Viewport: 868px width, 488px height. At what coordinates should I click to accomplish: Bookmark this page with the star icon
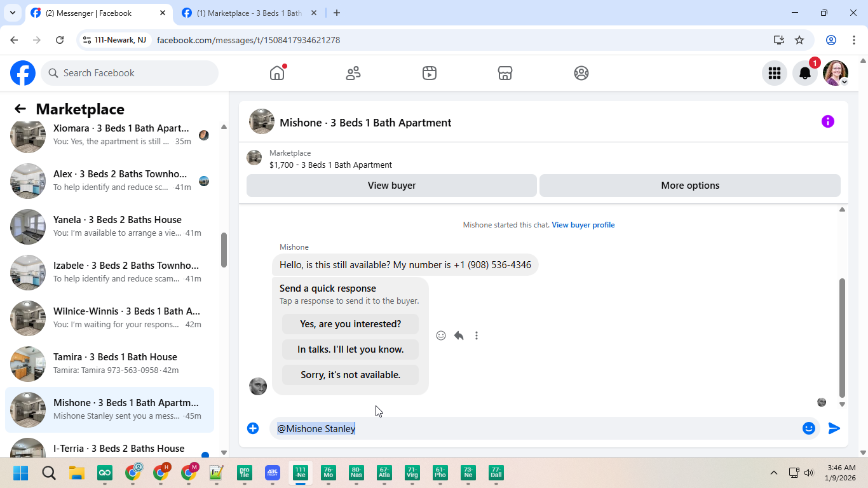click(x=799, y=40)
